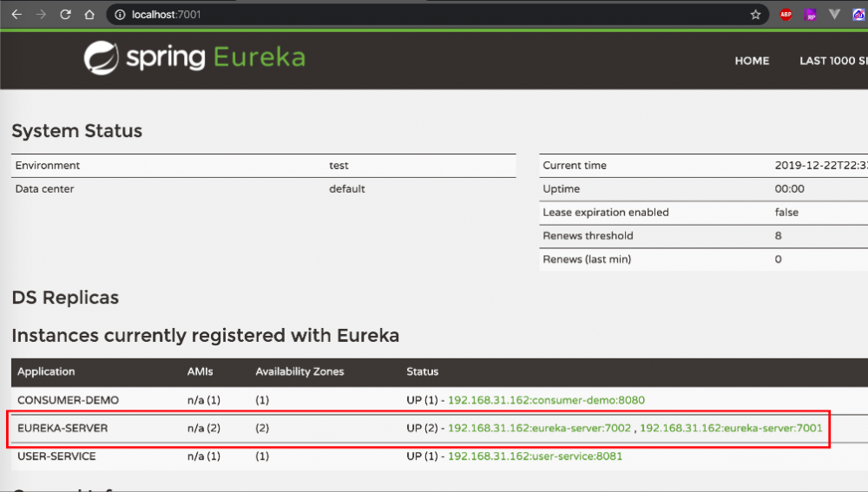The image size is (868, 492).
Task: Open the consumer-demo:8080 instance link
Action: 546,400
